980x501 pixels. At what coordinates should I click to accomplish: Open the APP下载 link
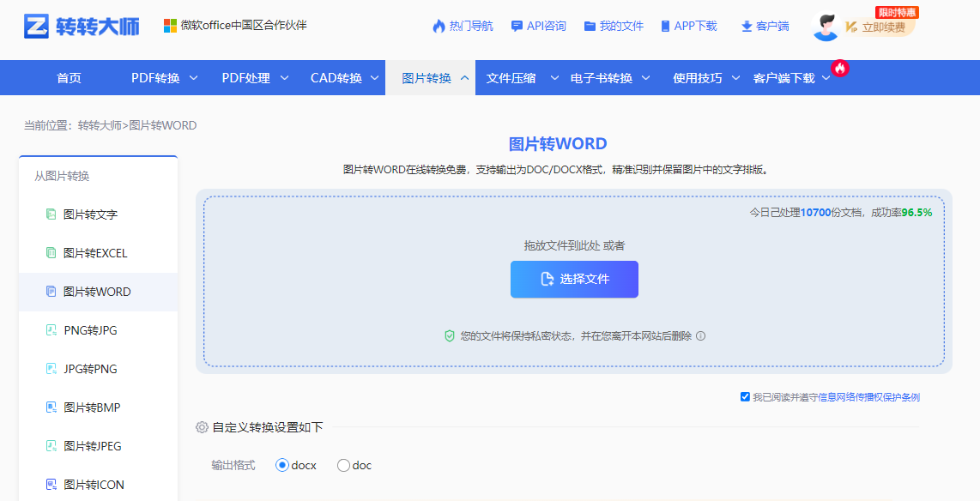coord(696,27)
